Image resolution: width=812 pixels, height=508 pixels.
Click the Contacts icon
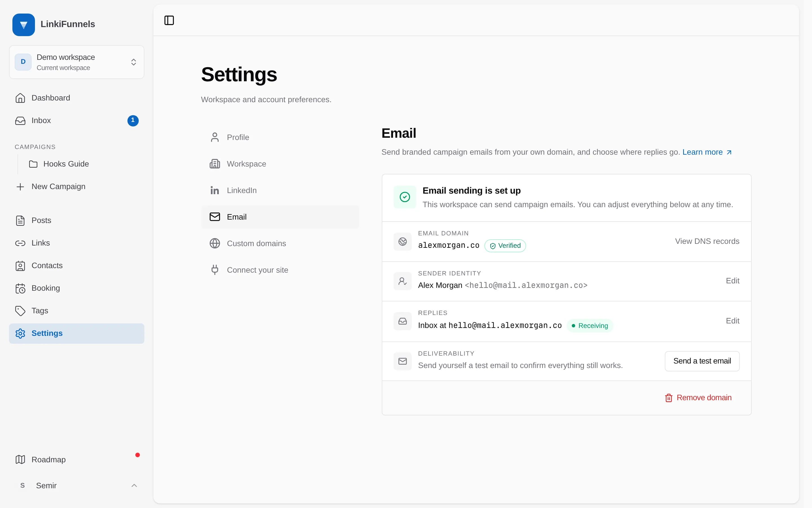click(20, 266)
